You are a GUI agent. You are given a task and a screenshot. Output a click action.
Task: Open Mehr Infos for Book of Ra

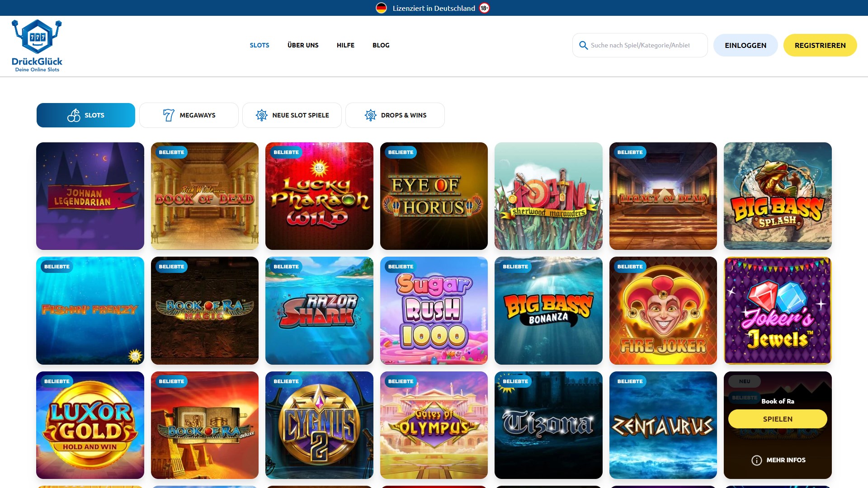pos(778,460)
